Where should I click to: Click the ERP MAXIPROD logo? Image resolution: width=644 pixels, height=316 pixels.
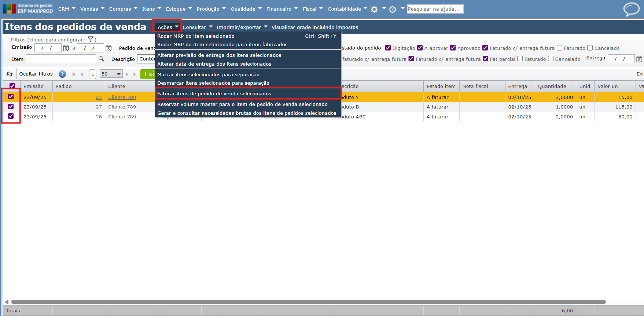(x=28, y=8)
